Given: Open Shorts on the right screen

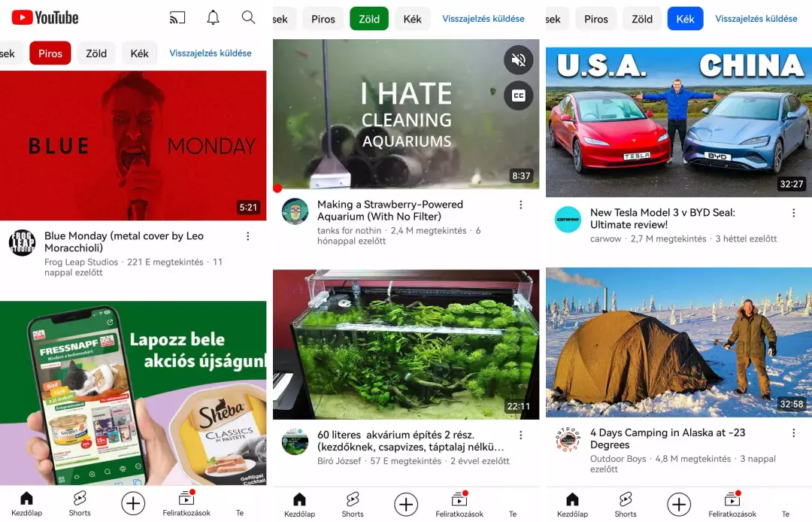Looking at the screenshot, I should coord(626,503).
